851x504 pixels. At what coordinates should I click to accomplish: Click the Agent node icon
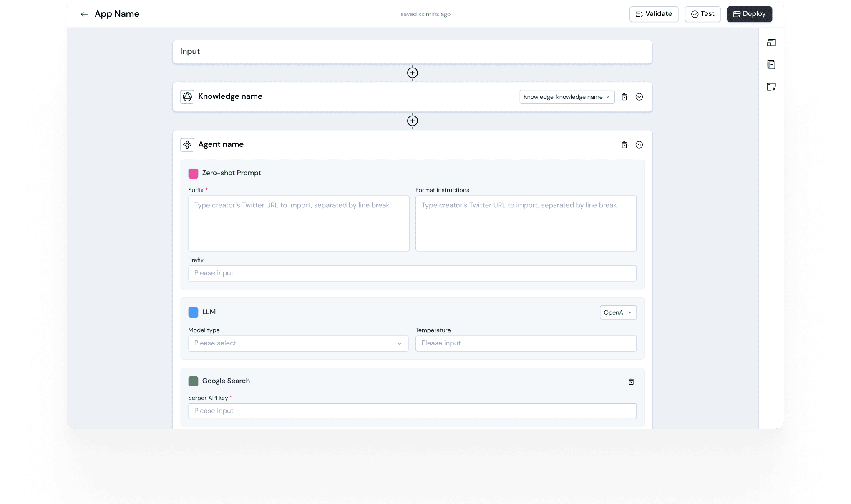pos(187,144)
